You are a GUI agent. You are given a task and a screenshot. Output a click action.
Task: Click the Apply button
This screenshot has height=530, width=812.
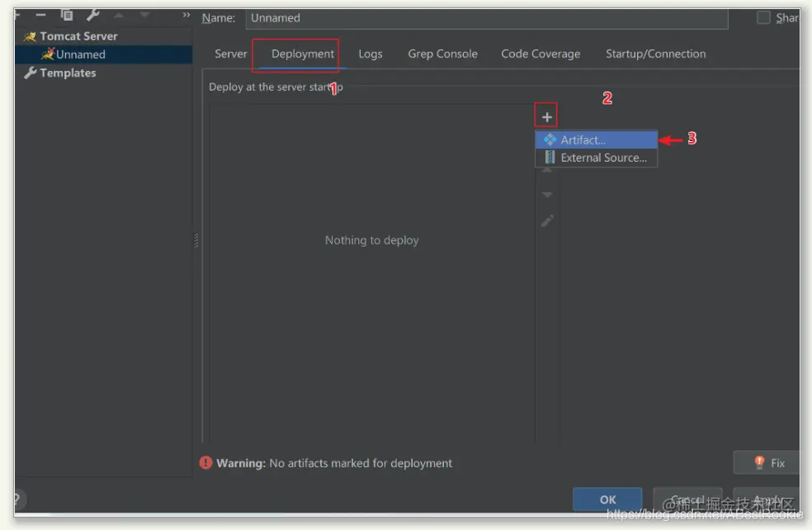[767, 499]
